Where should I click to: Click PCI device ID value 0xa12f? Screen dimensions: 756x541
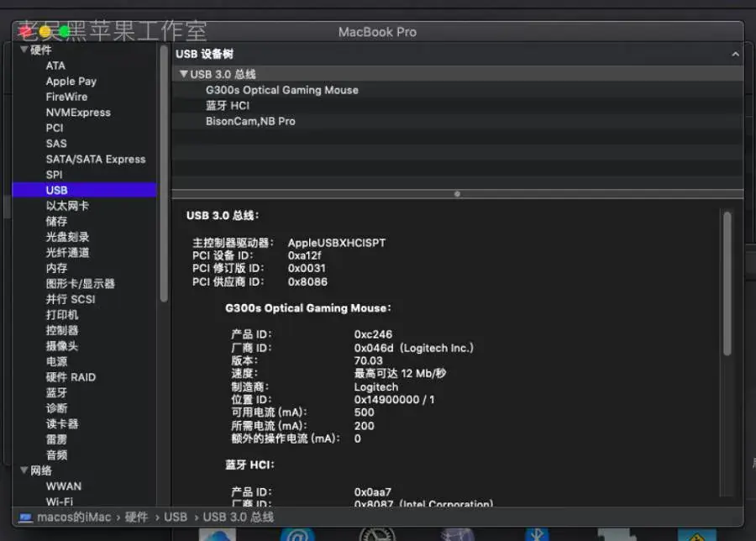click(304, 255)
